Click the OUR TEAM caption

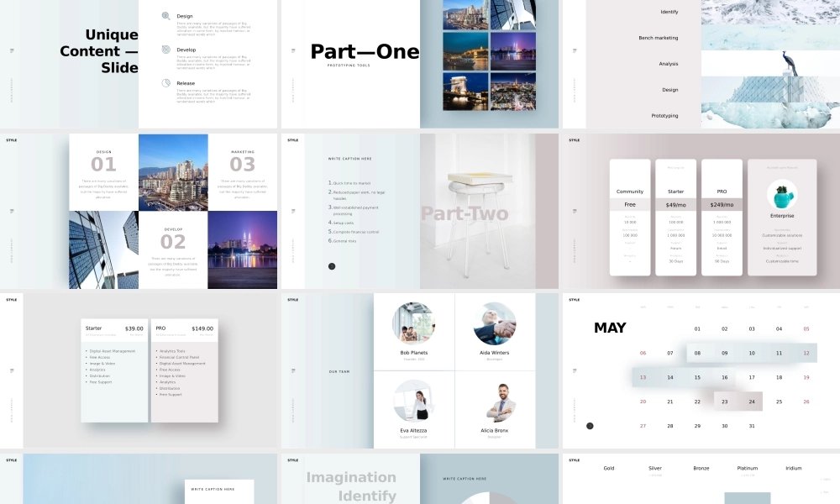pos(339,371)
